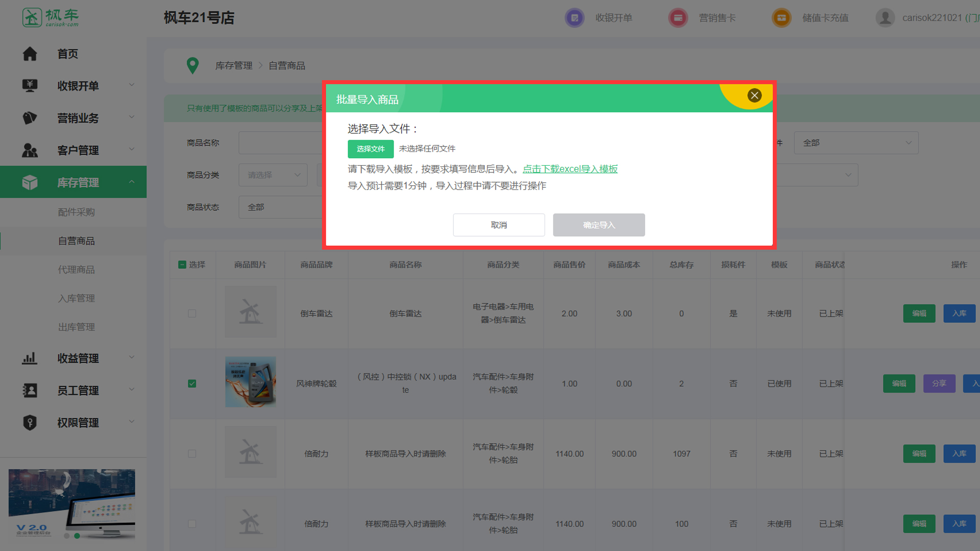980x551 pixels.
Task: Click the engine oil product thumbnail
Action: [x=251, y=382]
